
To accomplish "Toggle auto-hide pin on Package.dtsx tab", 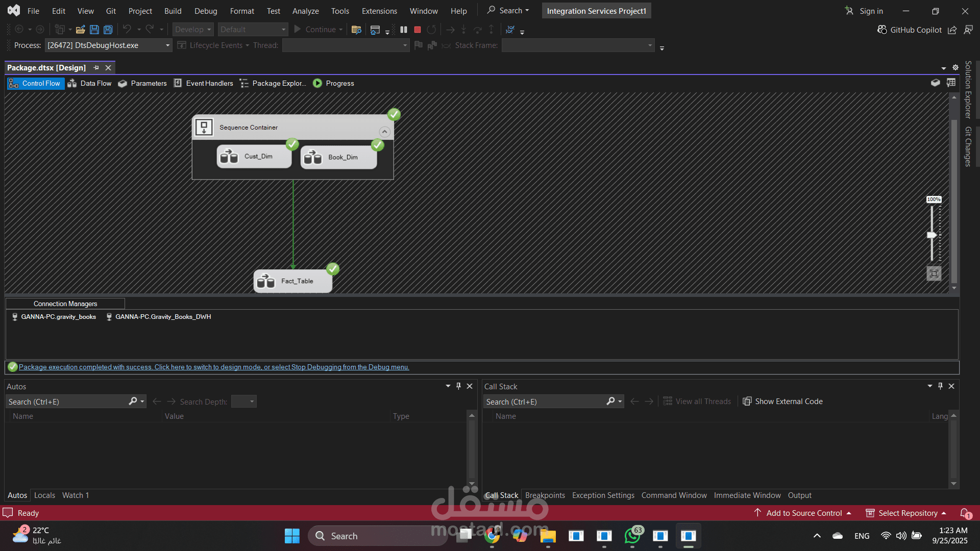I will click(x=96, y=68).
